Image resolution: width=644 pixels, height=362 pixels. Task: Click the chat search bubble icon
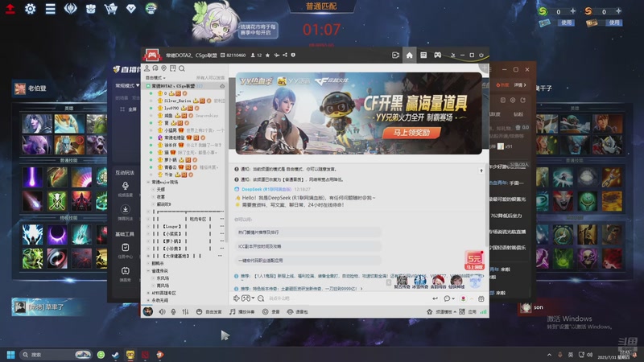[261, 298]
